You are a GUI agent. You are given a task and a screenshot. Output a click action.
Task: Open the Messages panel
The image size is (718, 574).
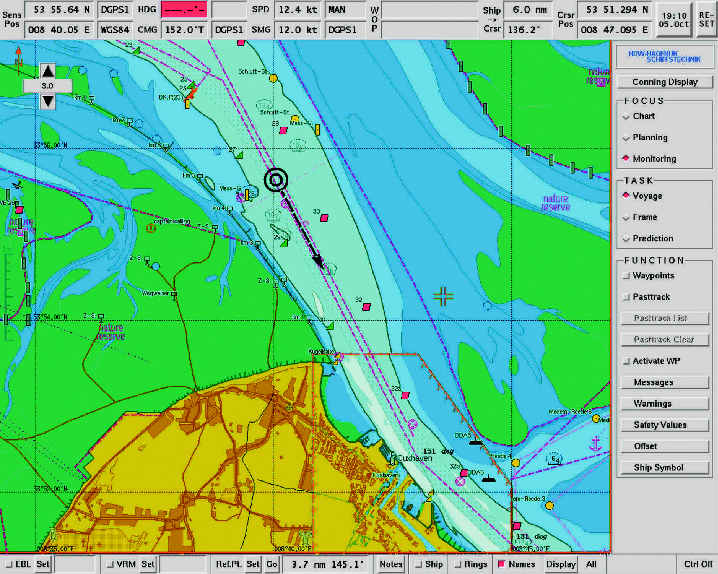[x=665, y=382]
